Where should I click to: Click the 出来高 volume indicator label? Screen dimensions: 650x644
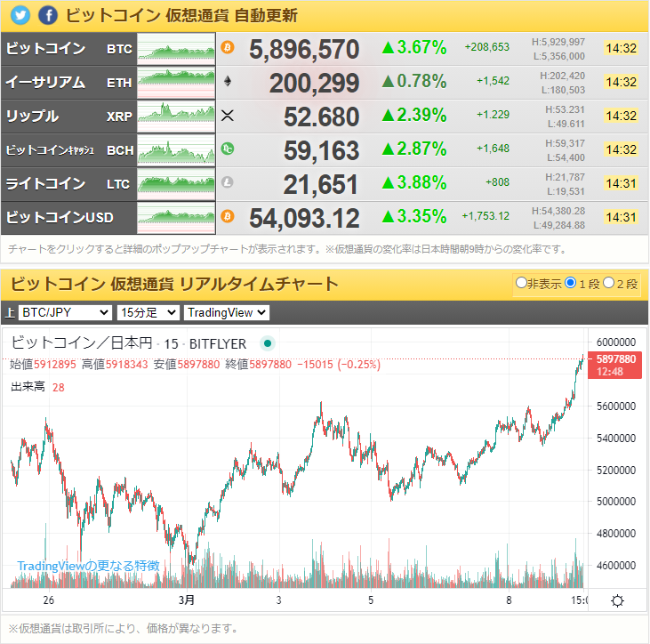(x=28, y=387)
